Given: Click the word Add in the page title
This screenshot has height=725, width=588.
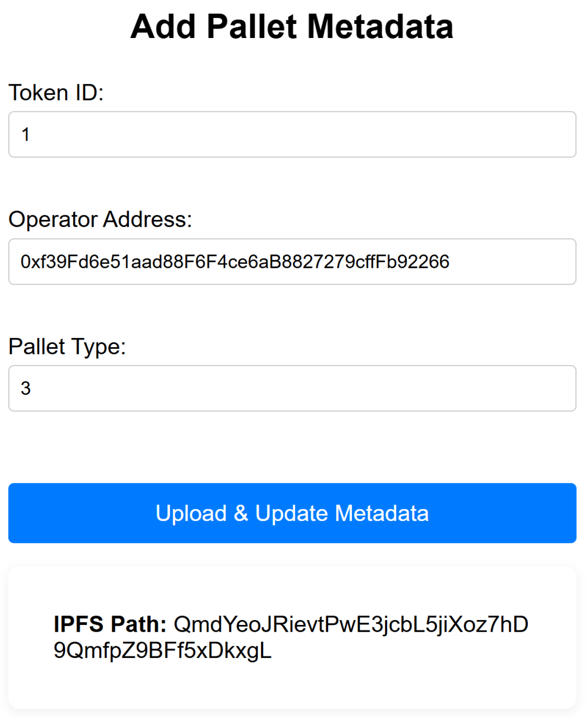Looking at the screenshot, I should point(163,27).
